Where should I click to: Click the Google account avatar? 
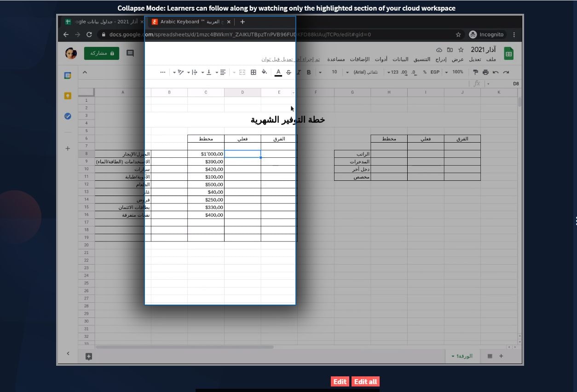(70, 53)
